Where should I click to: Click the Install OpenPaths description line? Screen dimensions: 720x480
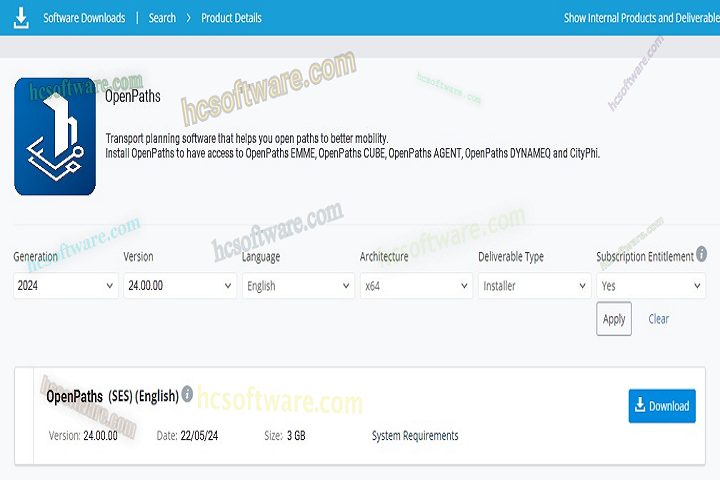tap(353, 153)
